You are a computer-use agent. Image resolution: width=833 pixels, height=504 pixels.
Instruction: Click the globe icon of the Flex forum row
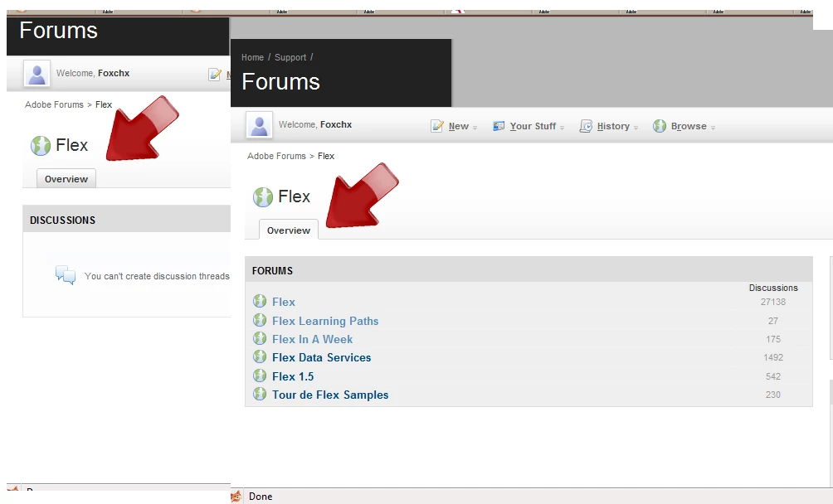click(x=259, y=302)
